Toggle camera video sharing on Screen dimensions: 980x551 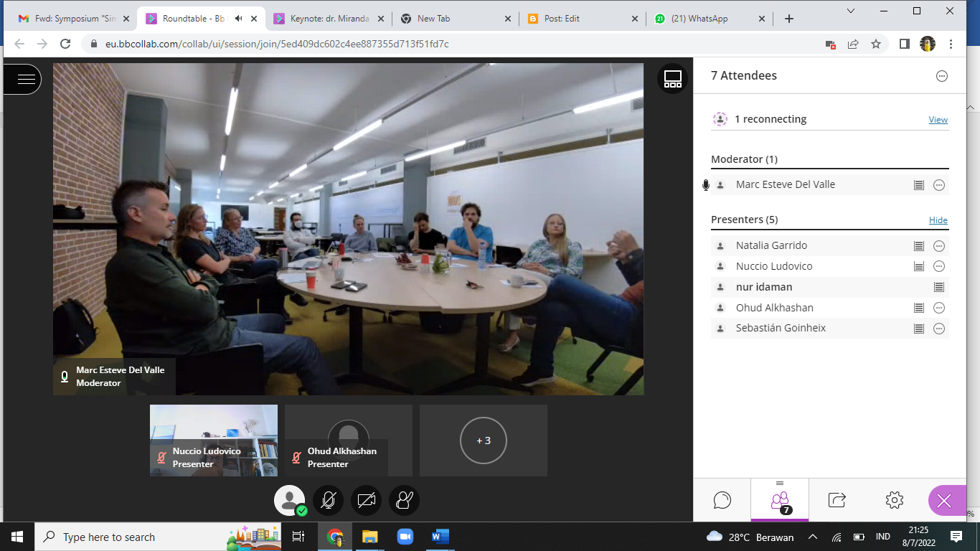(367, 501)
